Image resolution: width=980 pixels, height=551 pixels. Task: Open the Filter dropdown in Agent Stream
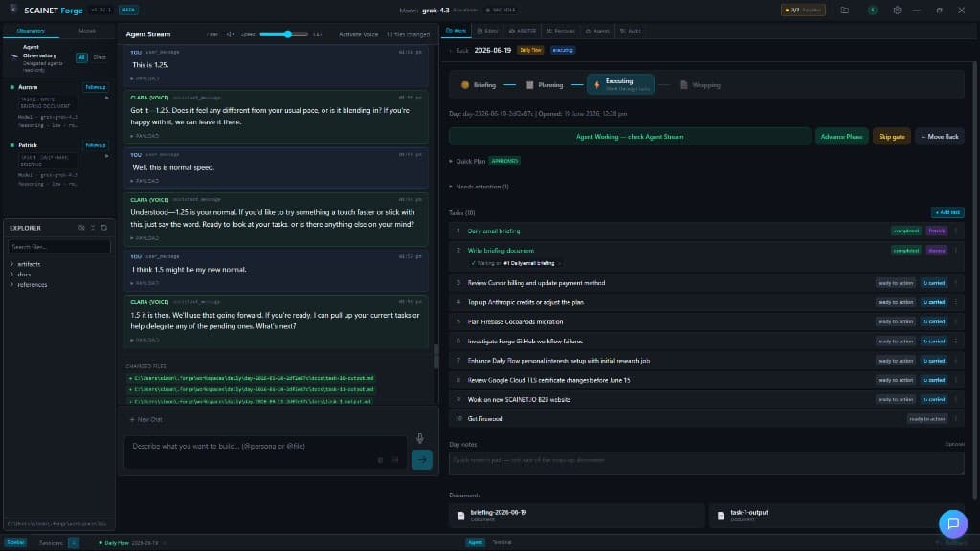point(212,34)
